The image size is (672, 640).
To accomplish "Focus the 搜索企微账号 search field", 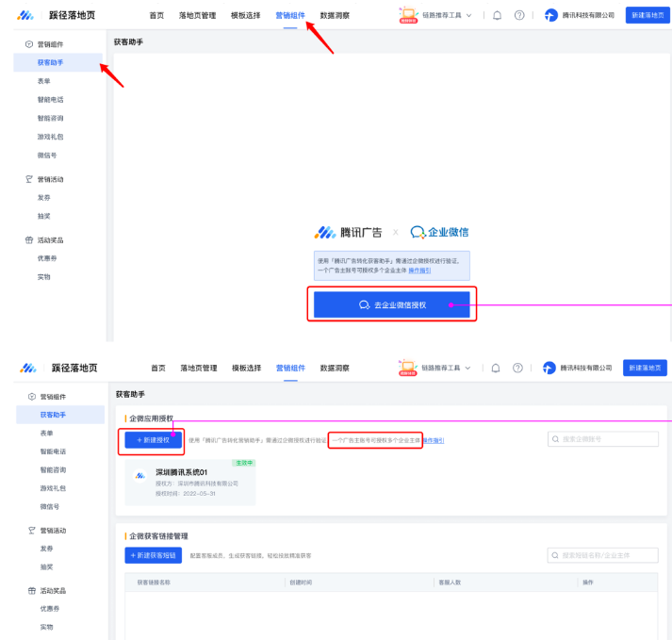I will (603, 439).
